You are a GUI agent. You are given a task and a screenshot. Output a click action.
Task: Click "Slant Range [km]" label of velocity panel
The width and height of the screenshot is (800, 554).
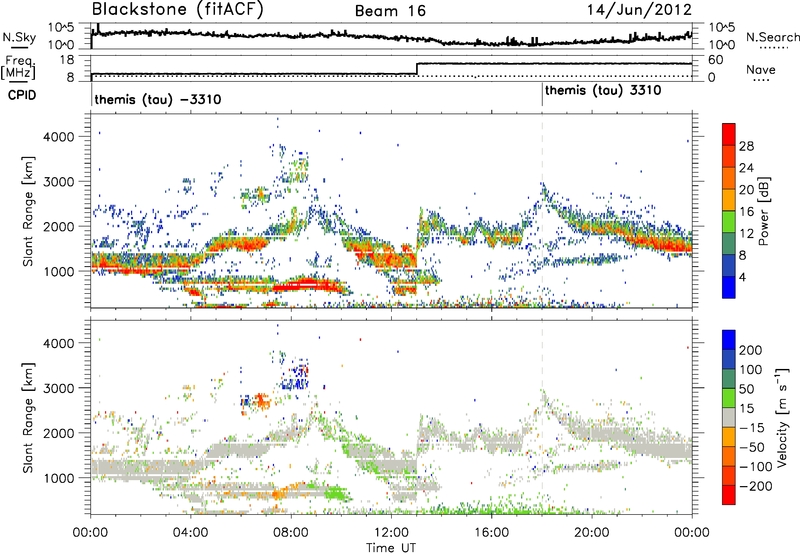pyautogui.click(x=28, y=418)
